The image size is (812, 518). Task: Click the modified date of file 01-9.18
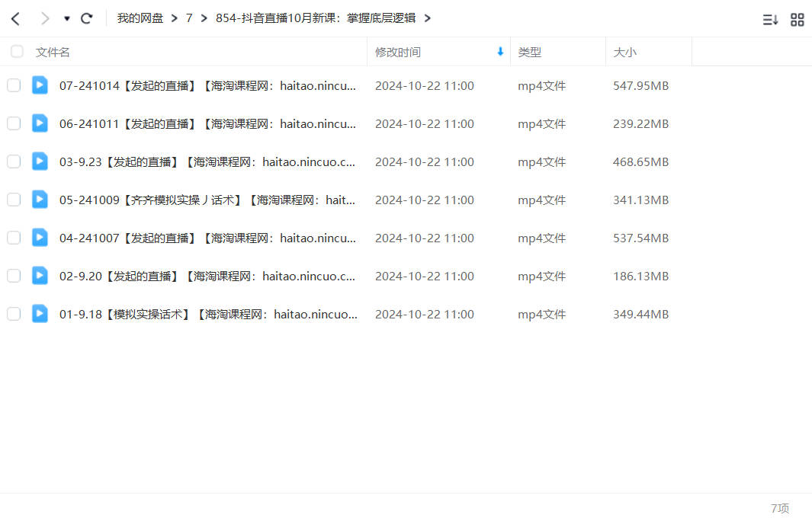click(425, 314)
